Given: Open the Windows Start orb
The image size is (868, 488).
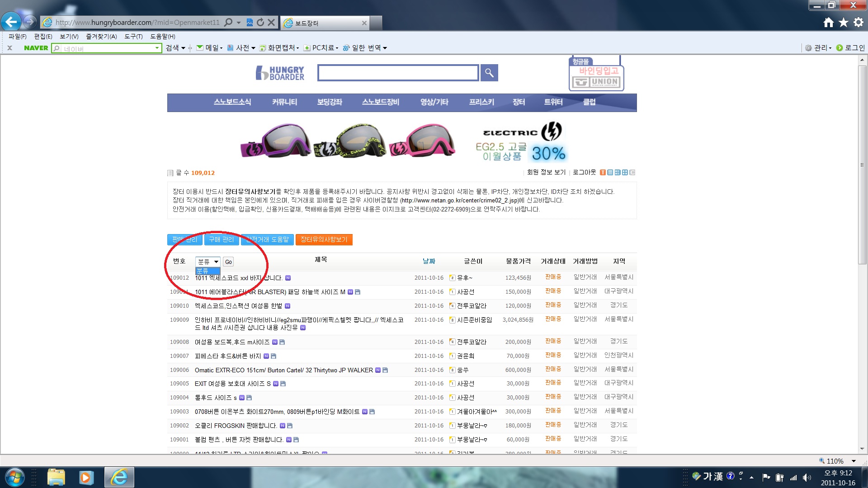Looking at the screenshot, I should (15, 477).
